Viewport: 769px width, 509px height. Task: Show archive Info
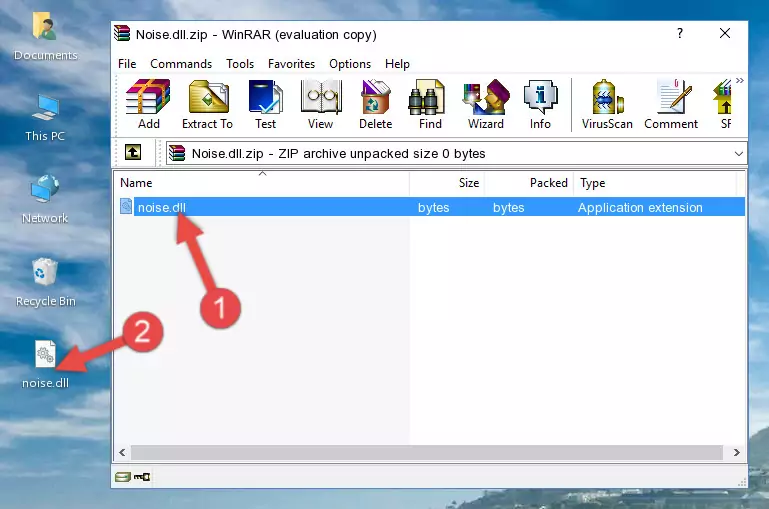pos(540,104)
